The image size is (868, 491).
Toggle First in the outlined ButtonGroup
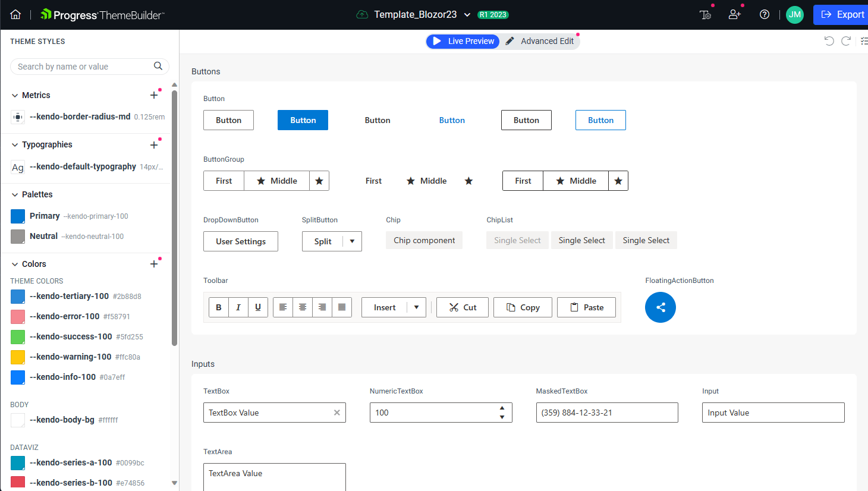pyautogui.click(x=523, y=181)
